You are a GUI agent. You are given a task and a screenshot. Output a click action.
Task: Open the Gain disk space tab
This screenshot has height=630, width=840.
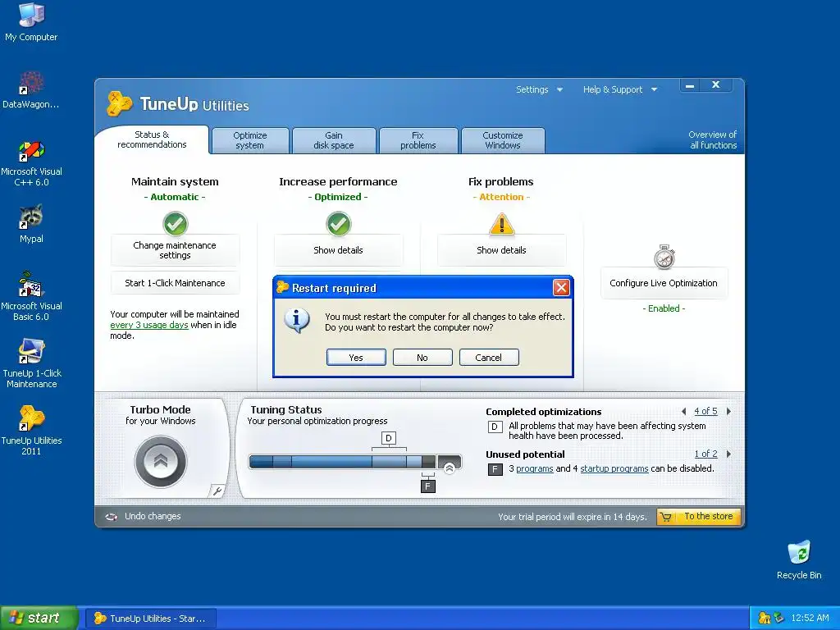pos(334,140)
